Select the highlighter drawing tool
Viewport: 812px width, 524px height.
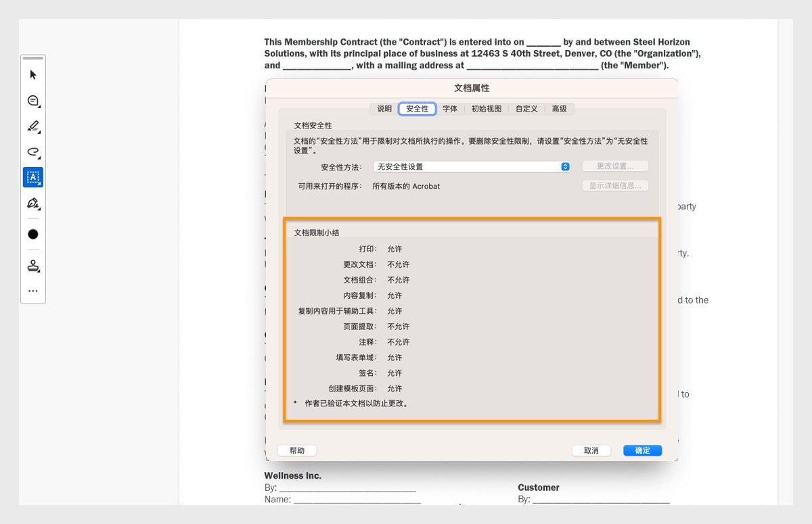[x=32, y=126]
